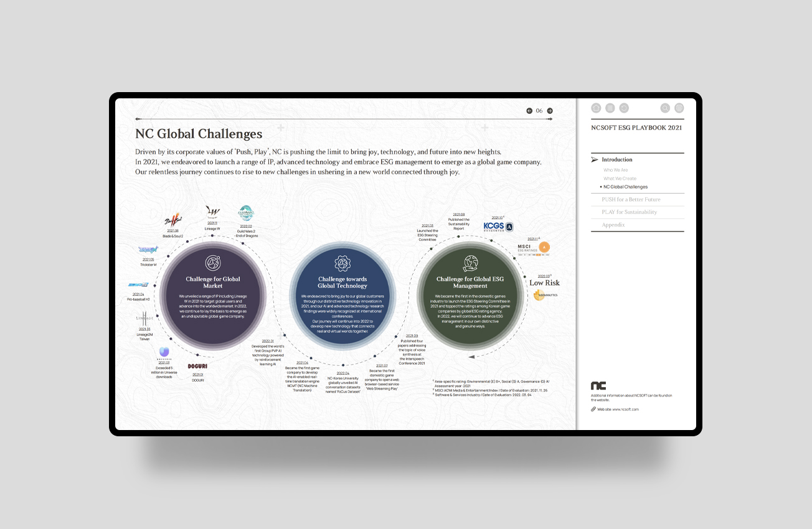Click the 2021.08 Published Sustainability Report label
812x529 pixels.
coord(459,221)
